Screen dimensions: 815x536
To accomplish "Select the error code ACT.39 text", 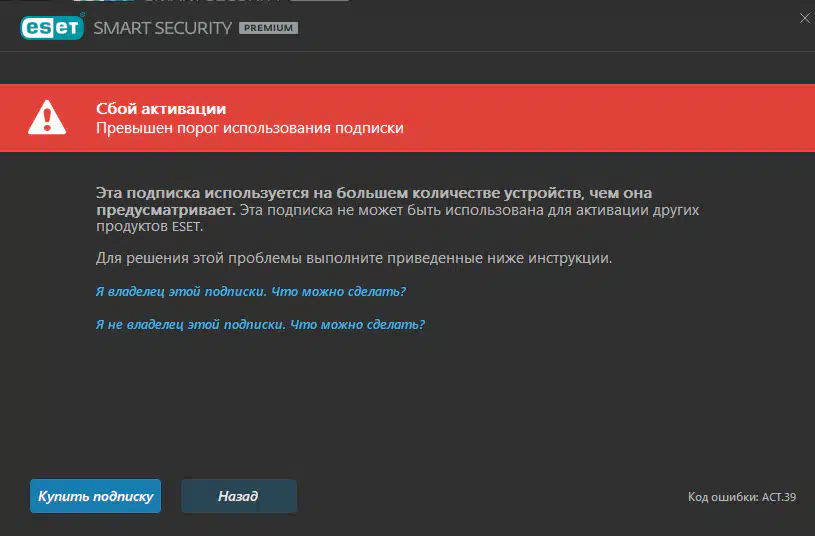I will pos(779,497).
